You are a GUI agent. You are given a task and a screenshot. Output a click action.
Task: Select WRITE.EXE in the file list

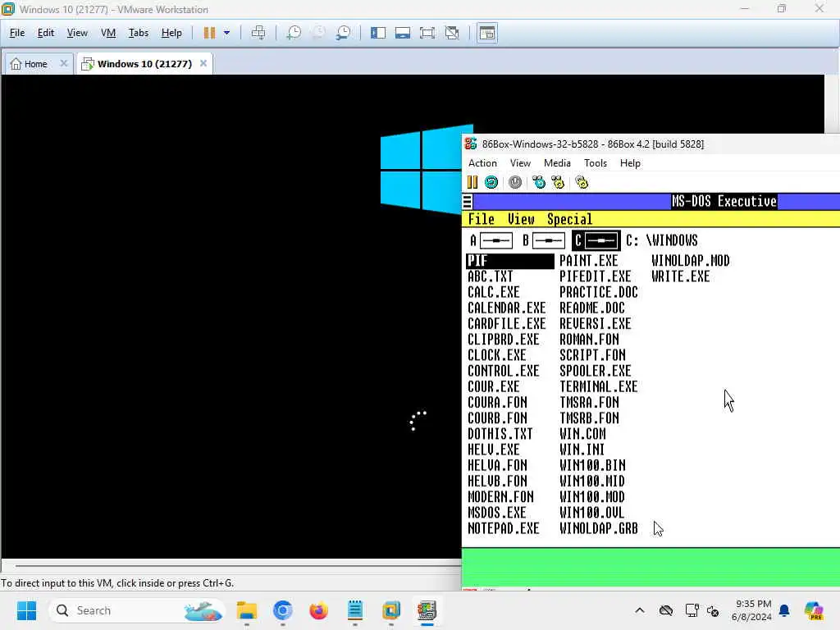tap(680, 277)
